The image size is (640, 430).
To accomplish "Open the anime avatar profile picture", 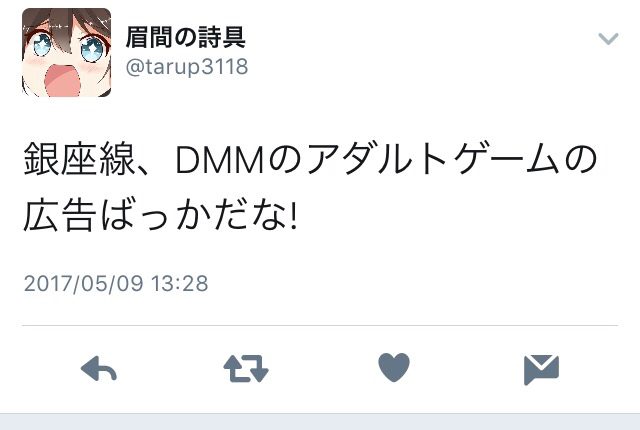I will [x=67, y=53].
